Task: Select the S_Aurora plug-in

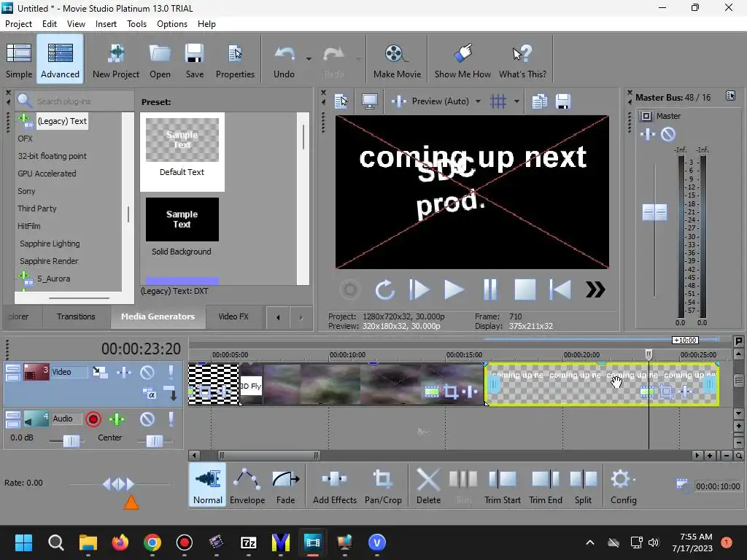Action: click(x=53, y=279)
